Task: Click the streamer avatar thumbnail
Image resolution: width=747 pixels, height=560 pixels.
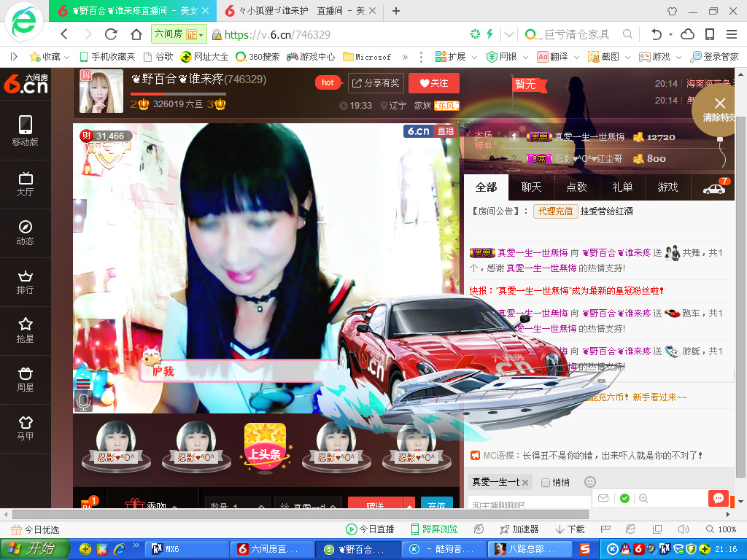Action: 101,91
